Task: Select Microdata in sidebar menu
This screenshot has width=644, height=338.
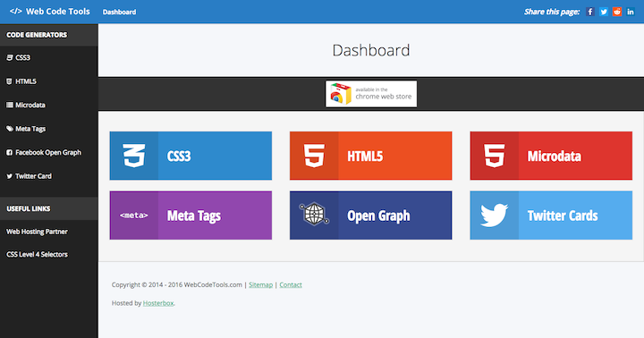Action: (30, 106)
